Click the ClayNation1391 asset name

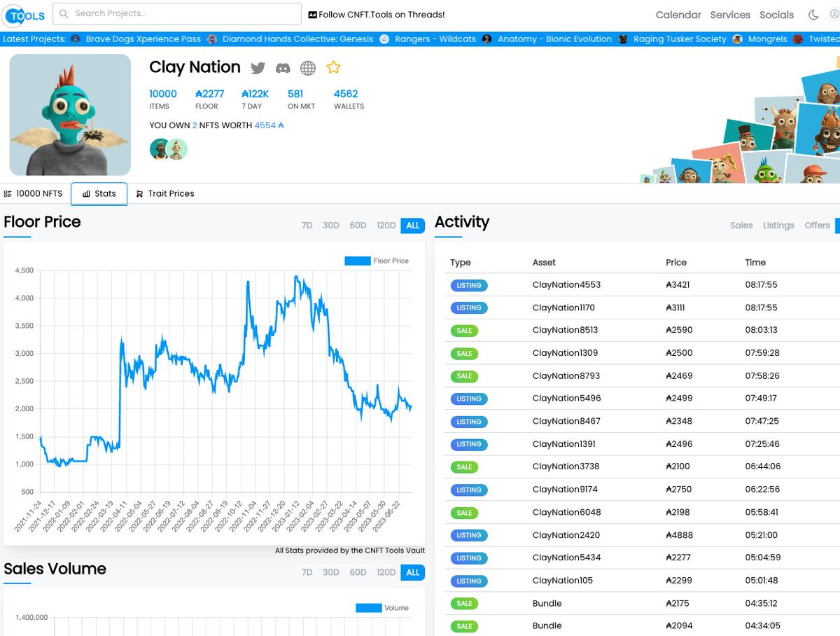[564, 444]
